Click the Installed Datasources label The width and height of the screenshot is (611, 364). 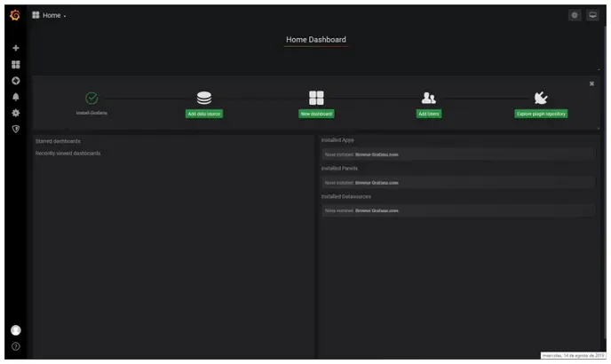(346, 196)
